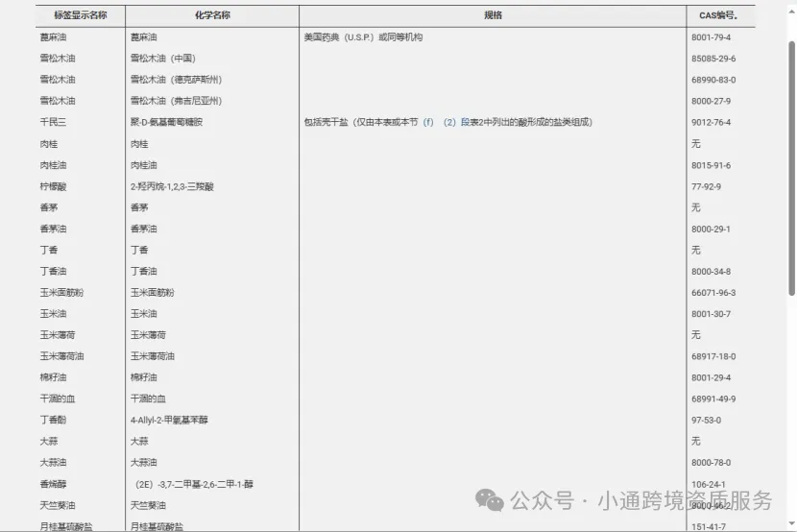Select CAS number 68990-83-0

click(713, 80)
